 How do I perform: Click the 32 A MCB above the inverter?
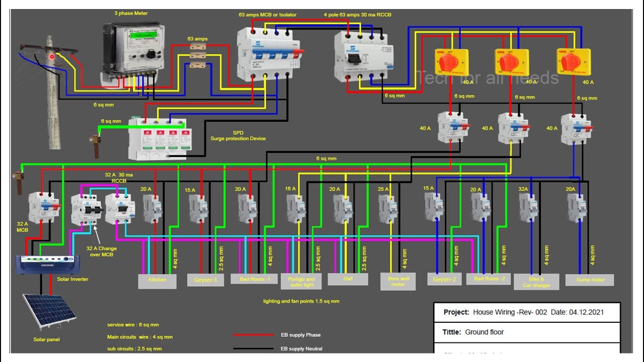[44, 207]
